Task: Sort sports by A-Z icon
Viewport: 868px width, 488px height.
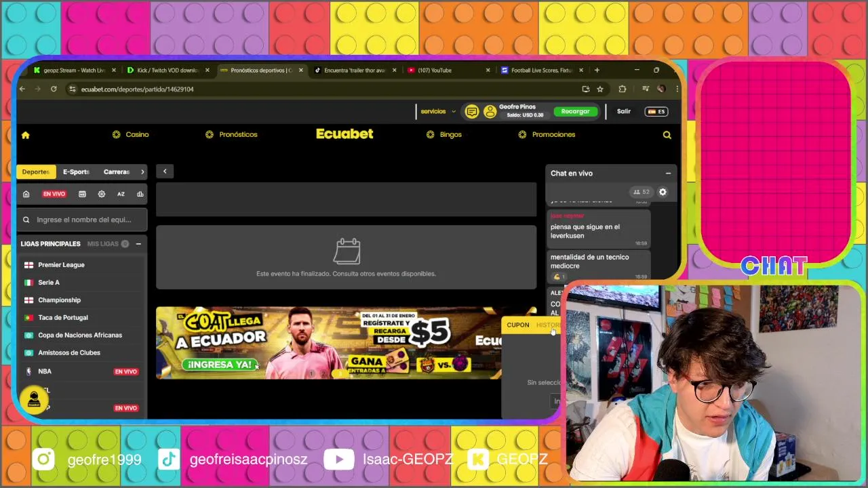Action: pyautogui.click(x=121, y=194)
